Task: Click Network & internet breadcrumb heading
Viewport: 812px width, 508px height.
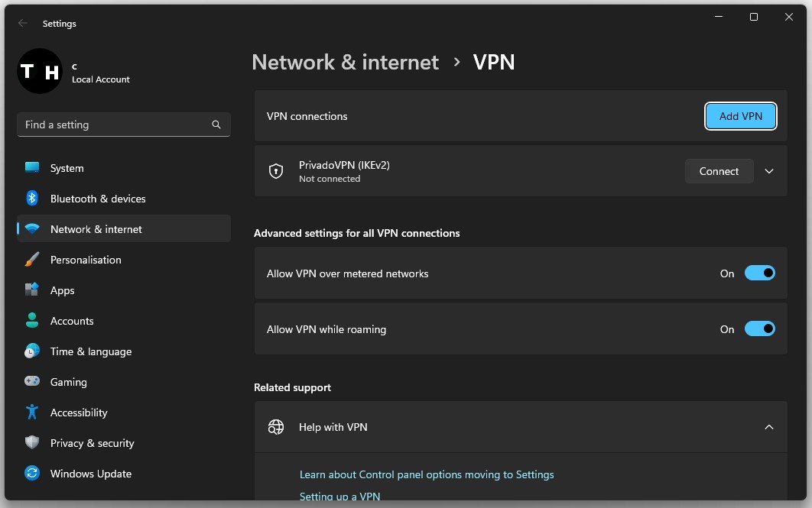Action: [x=346, y=63]
